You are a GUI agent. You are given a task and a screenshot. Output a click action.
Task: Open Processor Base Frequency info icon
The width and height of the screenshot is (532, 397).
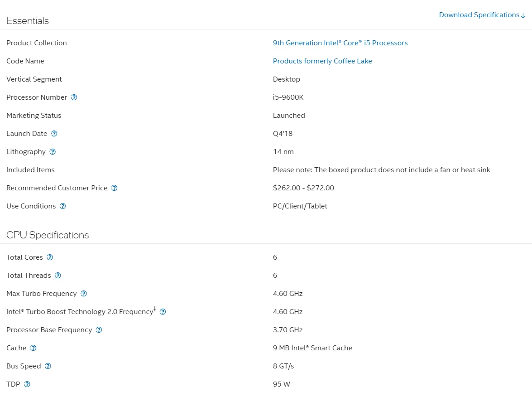click(99, 330)
